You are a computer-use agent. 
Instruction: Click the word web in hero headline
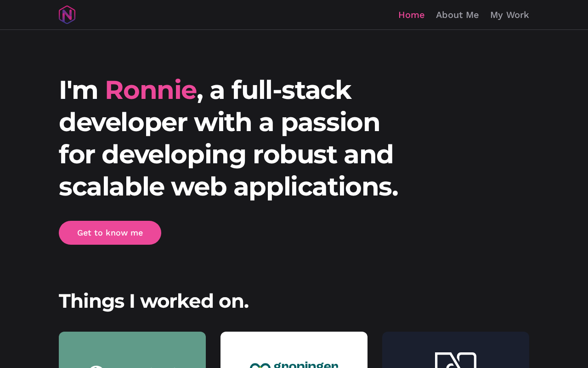(x=199, y=186)
